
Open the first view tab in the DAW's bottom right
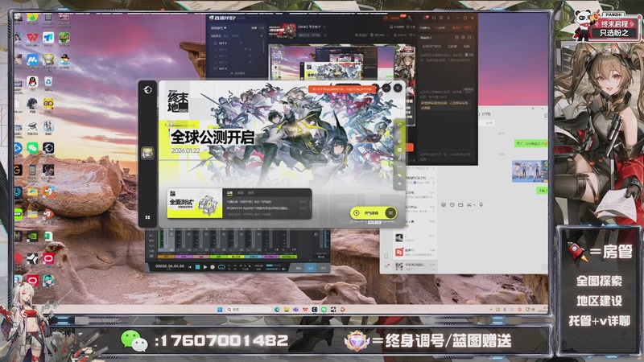[x=299, y=268]
